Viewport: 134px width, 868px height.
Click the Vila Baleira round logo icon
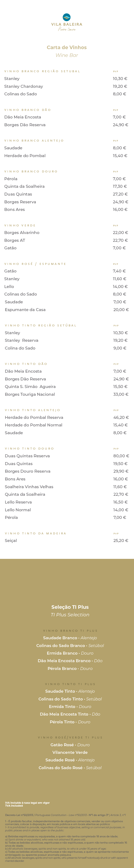[67, 17]
